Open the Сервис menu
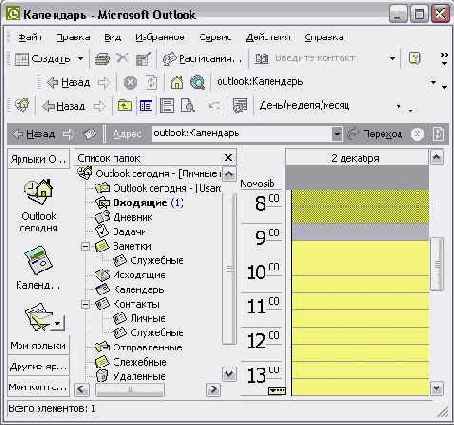This screenshot has height=425, width=454. [x=215, y=37]
